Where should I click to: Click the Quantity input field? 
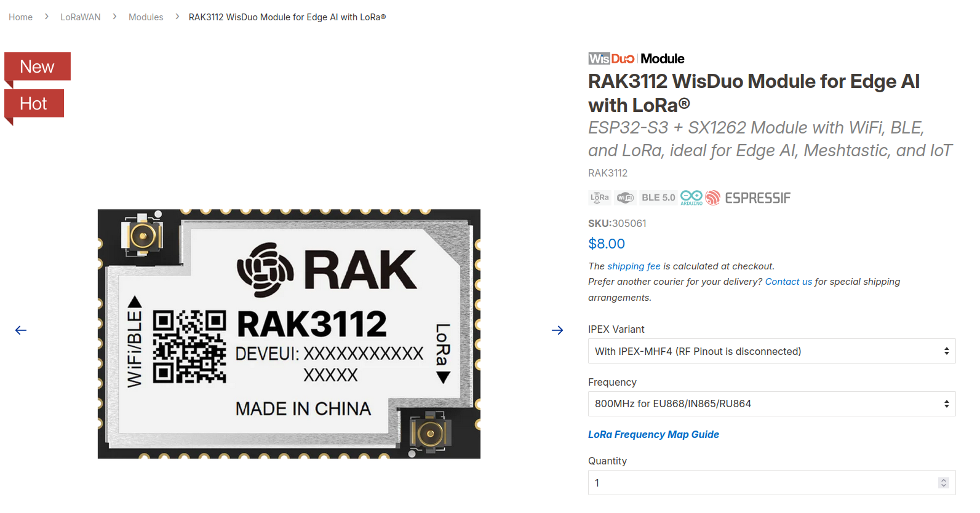(771, 483)
